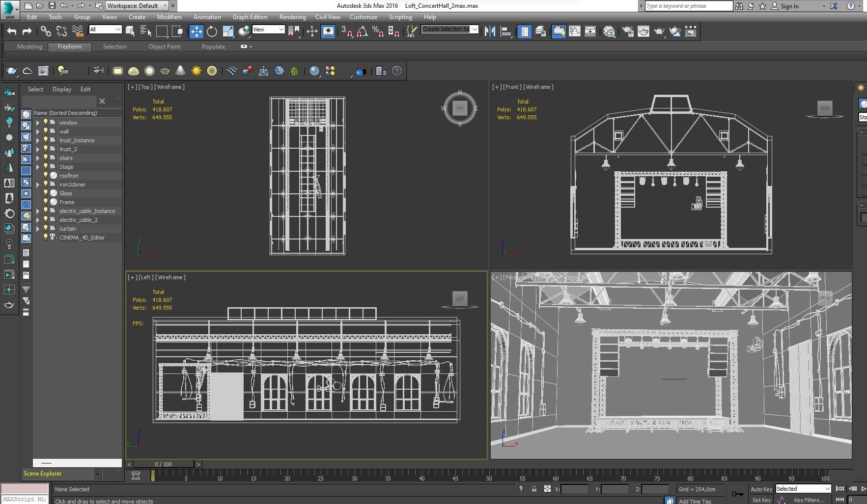Toggle visibility bulb of stairs object
The height and width of the screenshot is (504, 867).
click(x=46, y=158)
